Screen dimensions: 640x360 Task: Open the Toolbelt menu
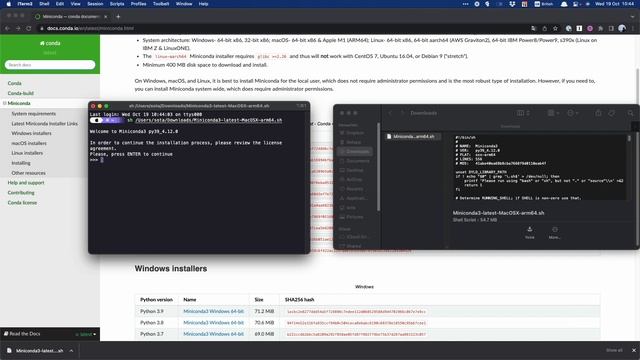tap(161, 4)
